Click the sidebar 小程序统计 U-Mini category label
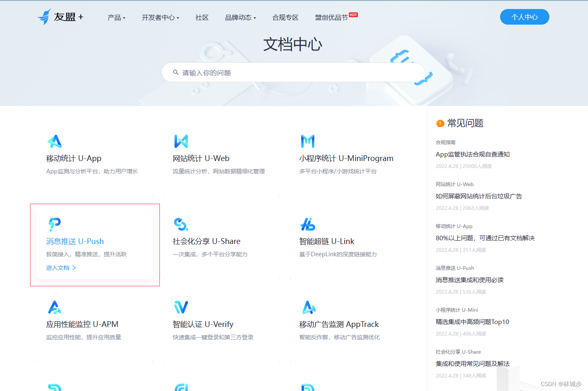Image resolution: width=588 pixels, height=391 pixels. (x=457, y=310)
